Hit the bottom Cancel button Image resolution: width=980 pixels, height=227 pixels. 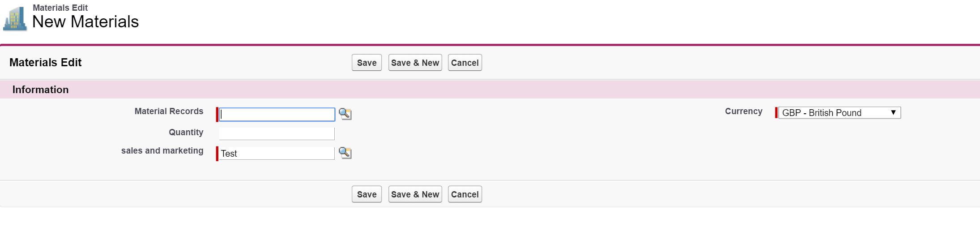(x=464, y=194)
